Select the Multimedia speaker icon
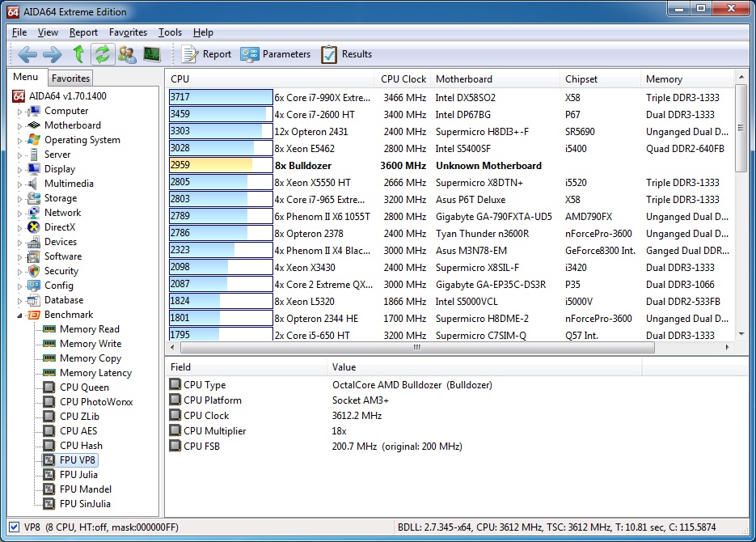The height and width of the screenshot is (542, 756). click(x=33, y=184)
